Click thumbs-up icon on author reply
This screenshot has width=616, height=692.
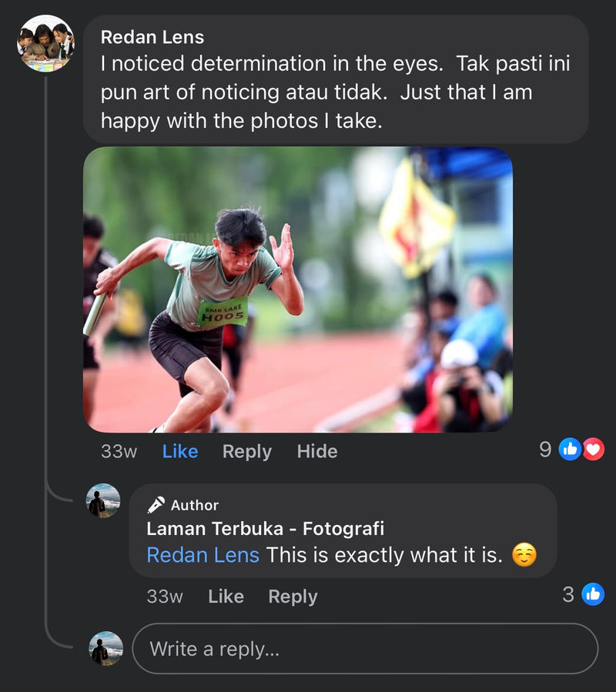pyautogui.click(x=593, y=594)
